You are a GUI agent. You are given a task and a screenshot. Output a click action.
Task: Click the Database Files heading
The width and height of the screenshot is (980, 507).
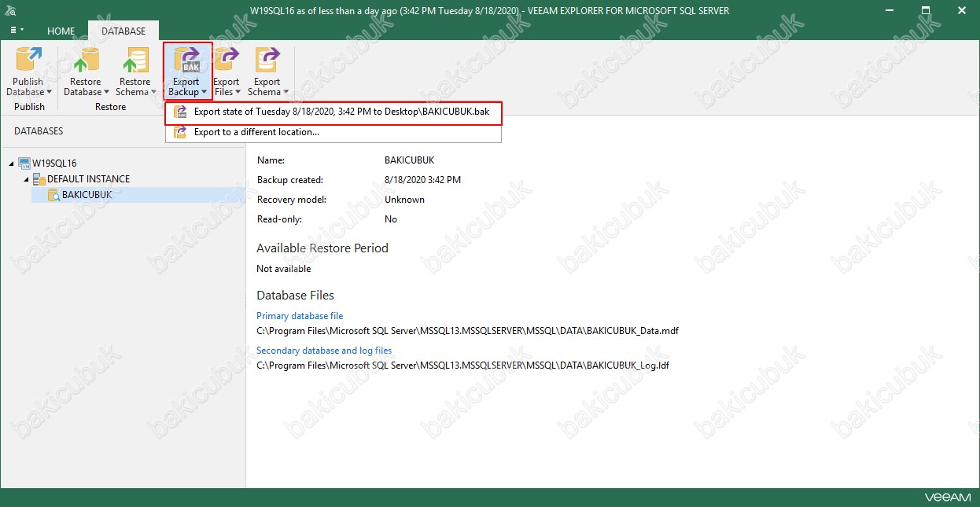coord(296,296)
